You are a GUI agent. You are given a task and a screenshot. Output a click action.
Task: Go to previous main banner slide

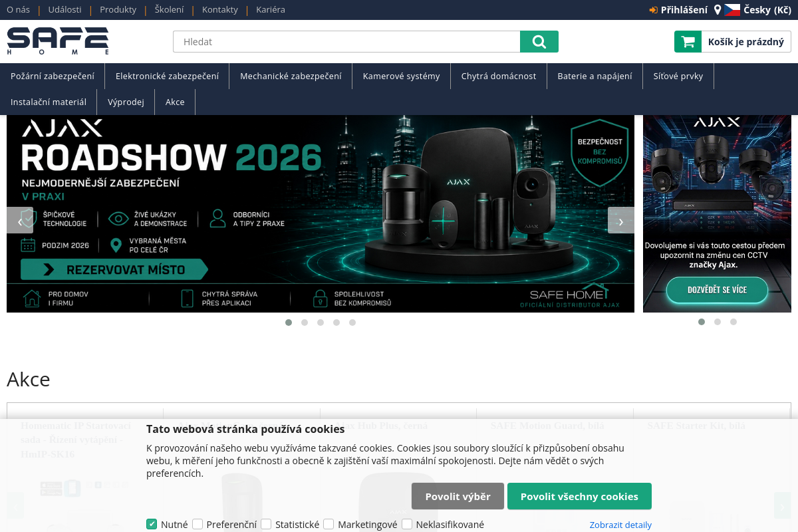click(20, 220)
